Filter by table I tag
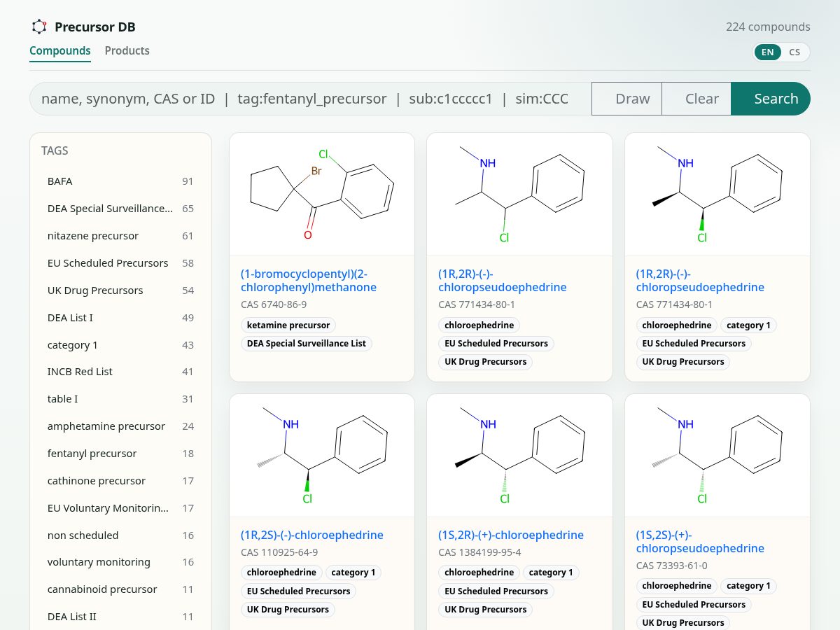 tap(120, 399)
